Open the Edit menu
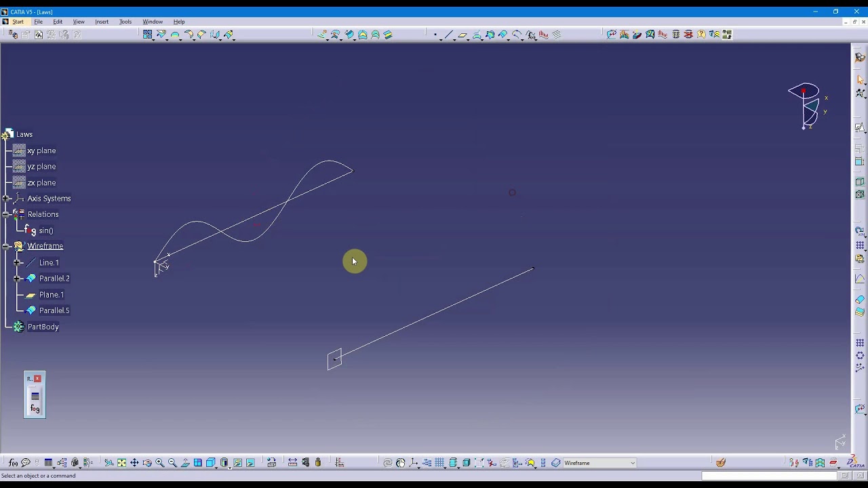The width and height of the screenshot is (868, 488). (58, 22)
